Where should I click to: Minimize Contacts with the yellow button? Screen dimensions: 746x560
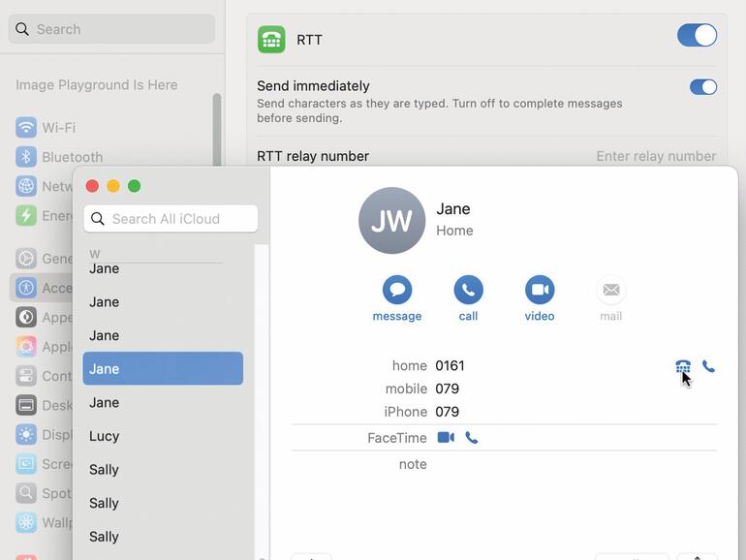pos(113,186)
